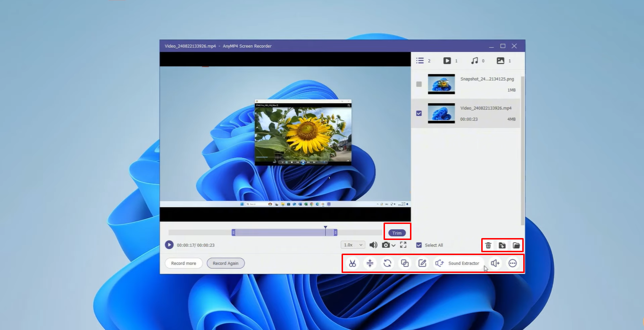Open the more tools ellipsis icon
Image resolution: width=644 pixels, height=330 pixels.
(x=512, y=263)
